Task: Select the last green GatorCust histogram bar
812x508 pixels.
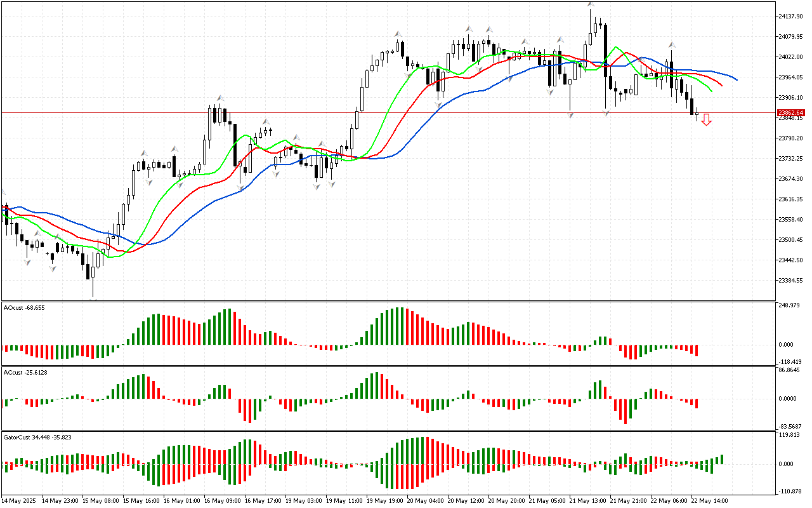Action: tap(722, 459)
